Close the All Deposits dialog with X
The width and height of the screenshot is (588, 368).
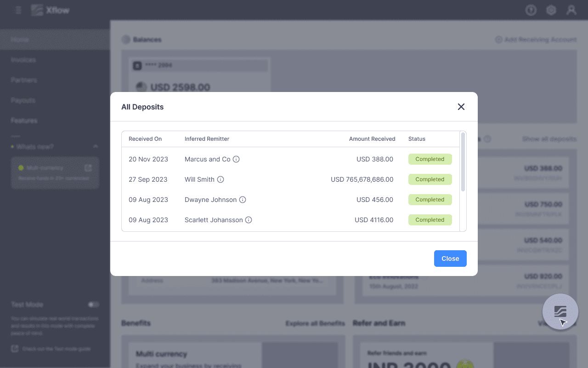click(461, 107)
